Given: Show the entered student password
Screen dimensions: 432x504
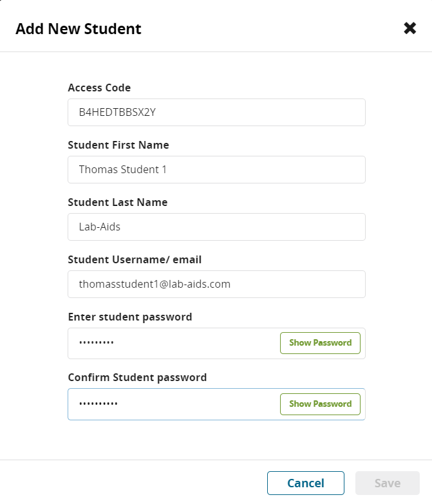Looking at the screenshot, I should [320, 343].
